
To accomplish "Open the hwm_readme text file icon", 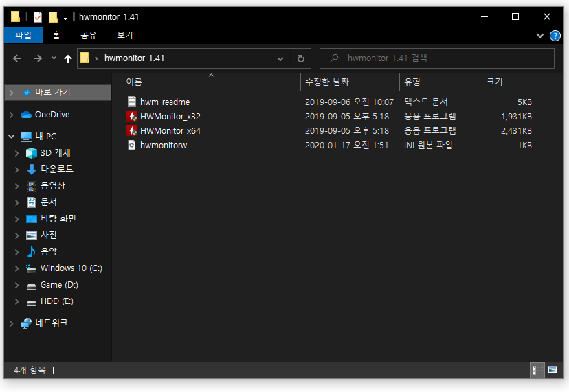I will coord(132,102).
